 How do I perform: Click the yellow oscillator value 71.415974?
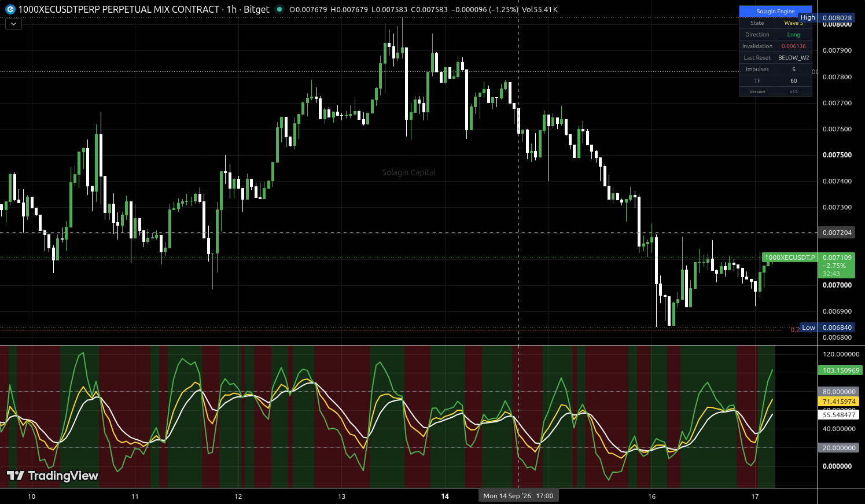click(x=839, y=402)
